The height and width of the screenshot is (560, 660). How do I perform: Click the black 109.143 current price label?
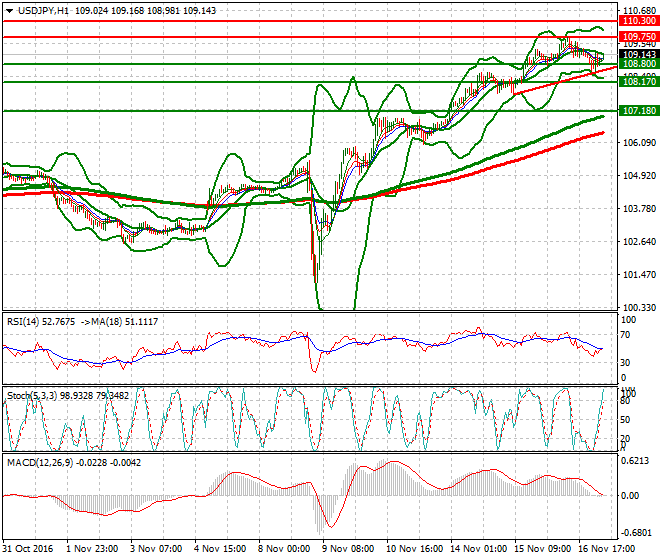click(x=638, y=55)
